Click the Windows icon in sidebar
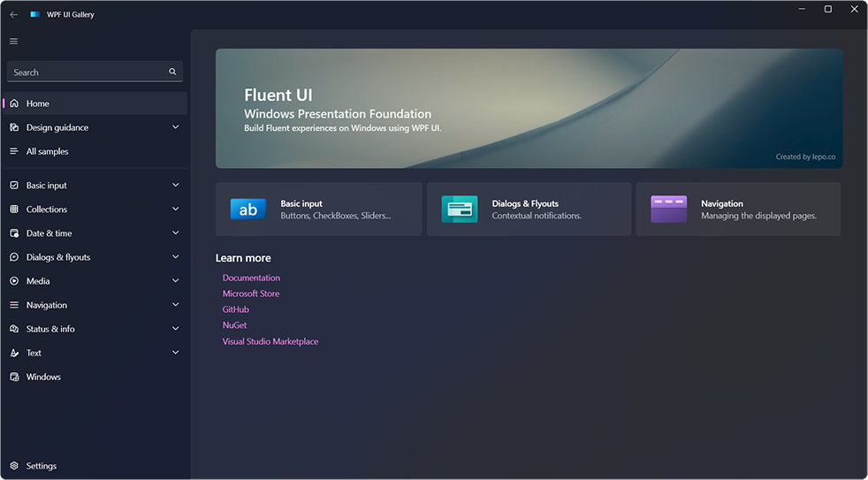The image size is (868, 480). 14,377
